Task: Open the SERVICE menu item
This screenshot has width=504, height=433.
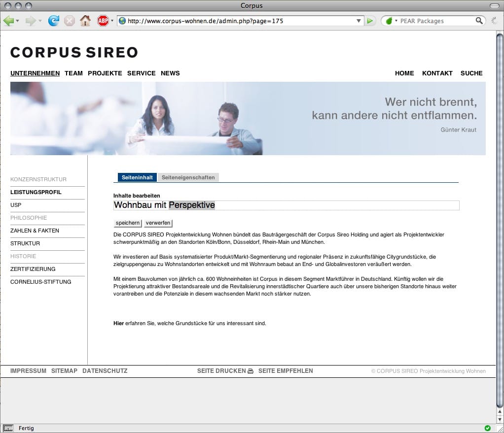Action: [x=142, y=73]
